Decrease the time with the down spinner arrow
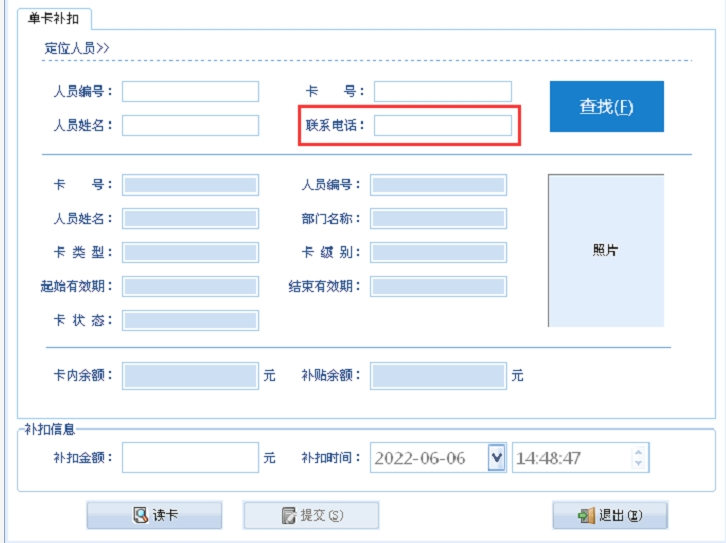This screenshot has width=726, height=543. [x=639, y=465]
